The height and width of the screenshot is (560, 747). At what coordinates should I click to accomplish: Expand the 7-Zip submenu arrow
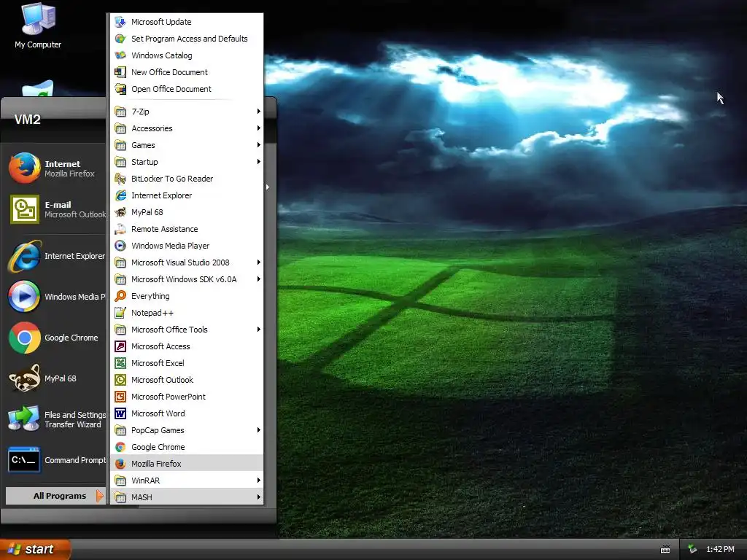click(x=259, y=112)
